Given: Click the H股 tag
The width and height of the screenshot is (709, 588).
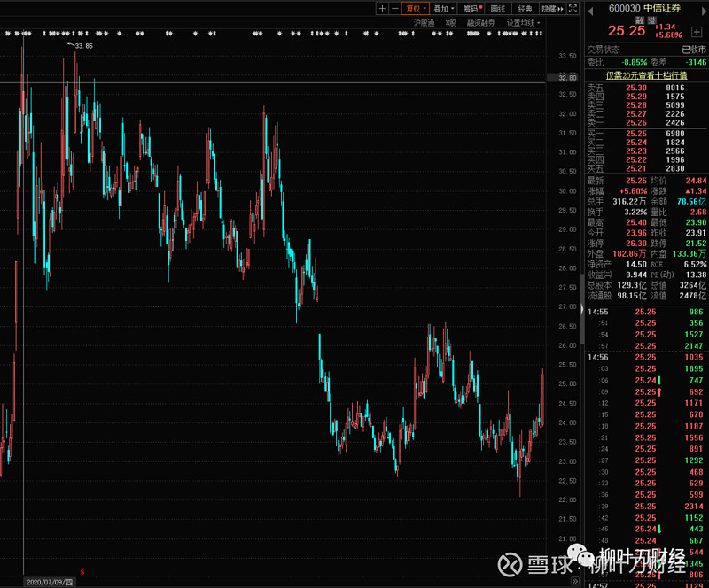Looking at the screenshot, I should pyautogui.click(x=450, y=23).
